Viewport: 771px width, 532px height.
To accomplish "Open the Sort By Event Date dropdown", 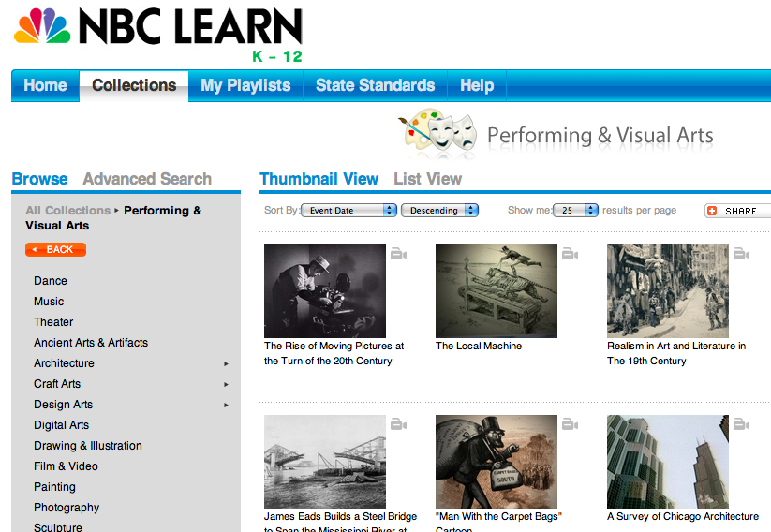I will point(348,211).
